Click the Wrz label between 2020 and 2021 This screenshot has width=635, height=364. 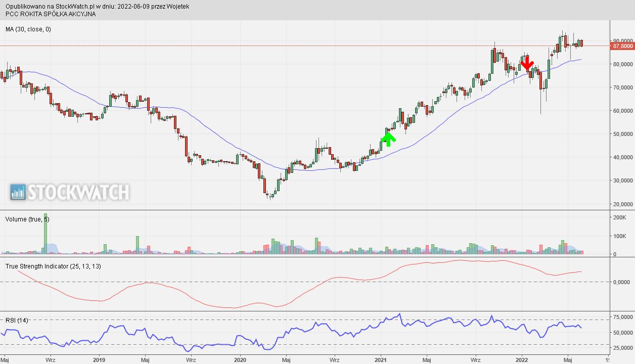[x=335, y=360]
